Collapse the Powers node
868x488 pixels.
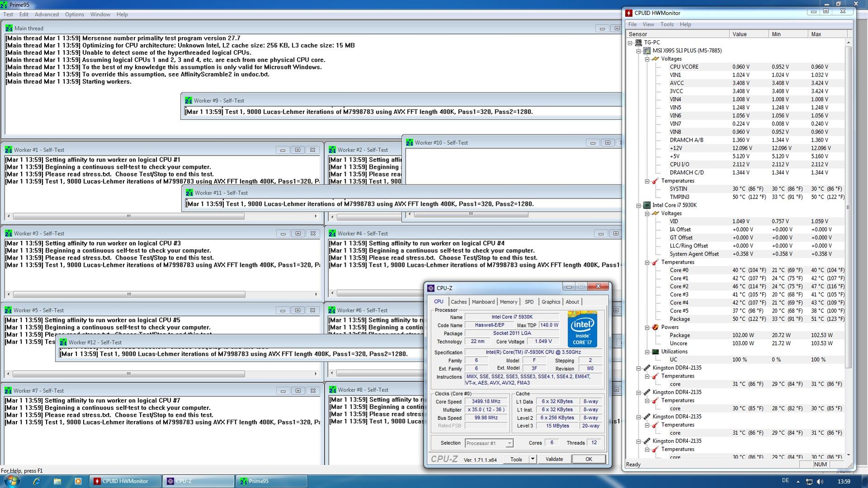pyautogui.click(x=647, y=327)
